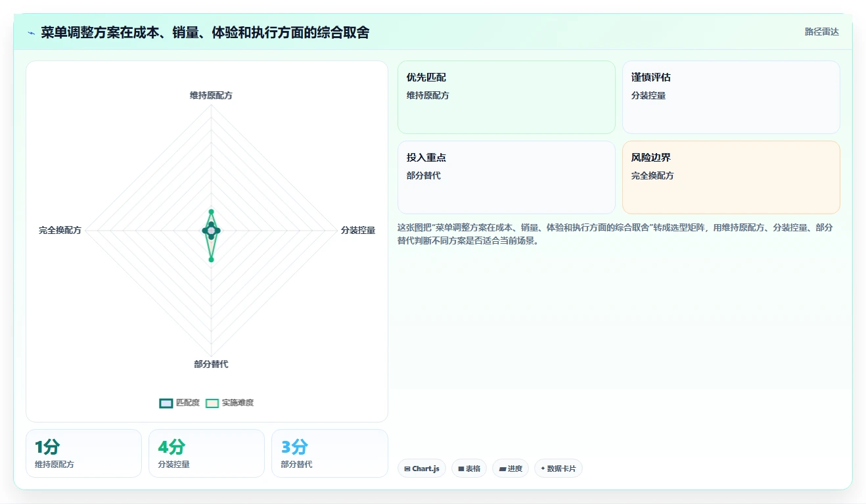Select the Chart.js tag
The height and width of the screenshot is (504, 866).
[x=422, y=469]
